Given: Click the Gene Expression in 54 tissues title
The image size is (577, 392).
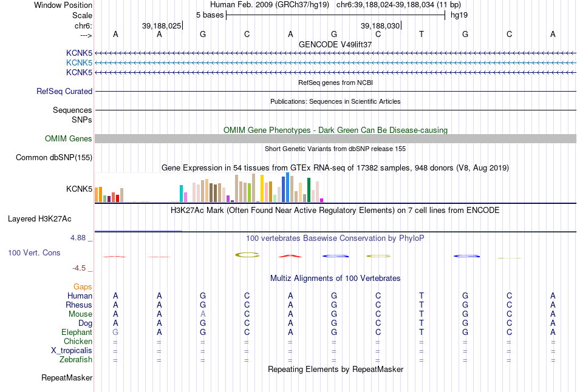Looking at the screenshot, I should (335, 167).
